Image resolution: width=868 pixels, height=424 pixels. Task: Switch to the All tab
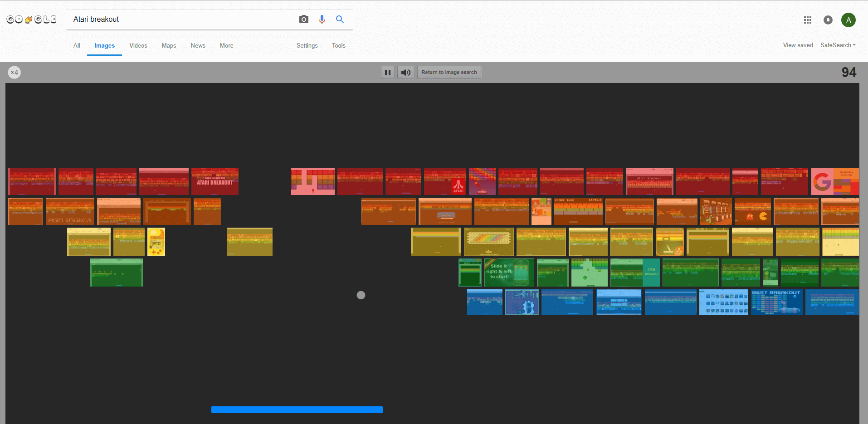click(x=77, y=46)
